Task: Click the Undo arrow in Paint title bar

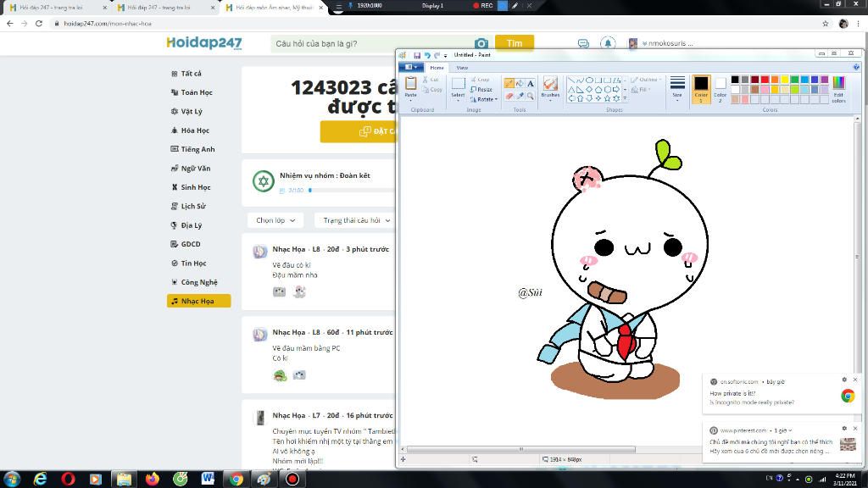Action: (427, 55)
